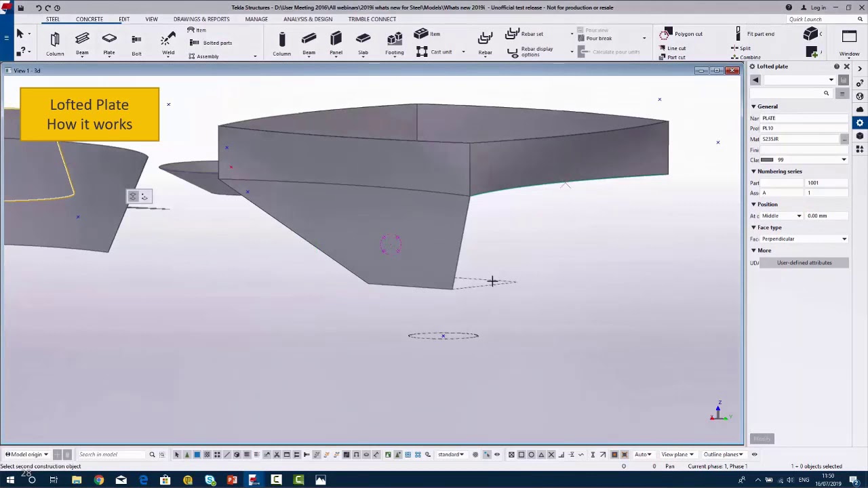Image resolution: width=868 pixels, height=488 pixels.
Task: Click the Undo icon
Action: 39,7
